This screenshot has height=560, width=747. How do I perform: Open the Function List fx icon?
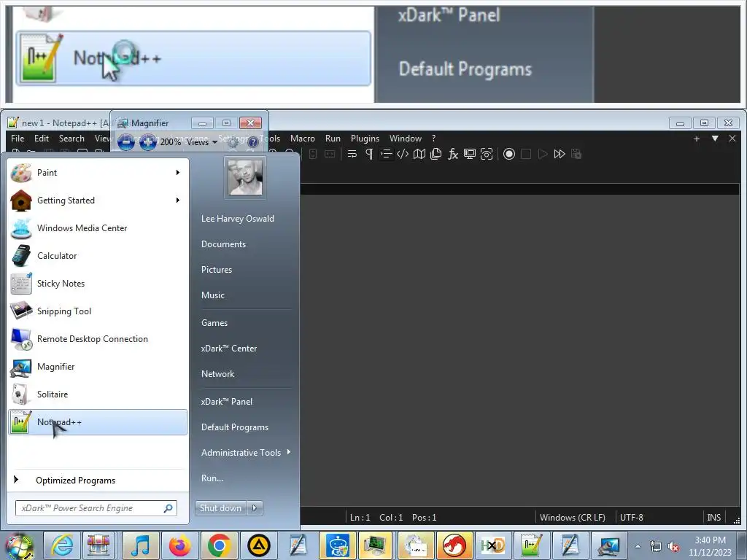[452, 154]
